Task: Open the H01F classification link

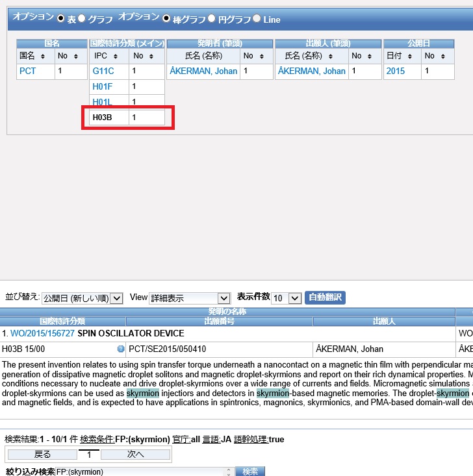Action: pyautogui.click(x=103, y=86)
